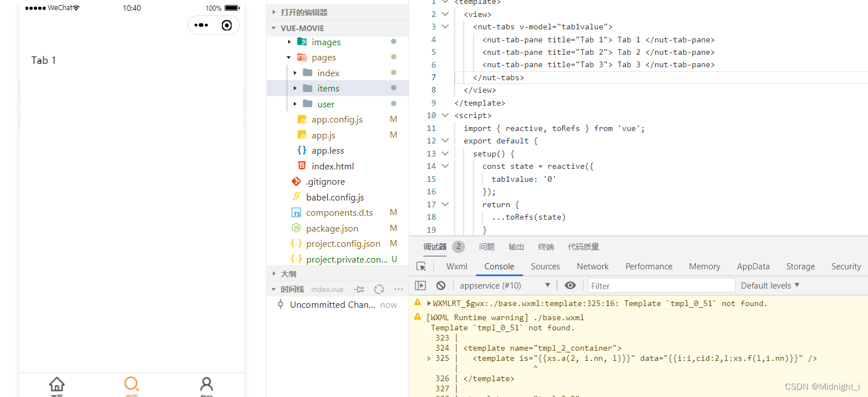The height and width of the screenshot is (397, 868).
Task: Refresh the timeline panel
Action: (379, 289)
